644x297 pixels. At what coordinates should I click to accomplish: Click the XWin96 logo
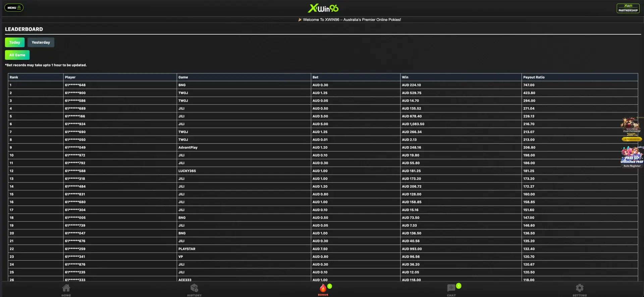tap(323, 8)
